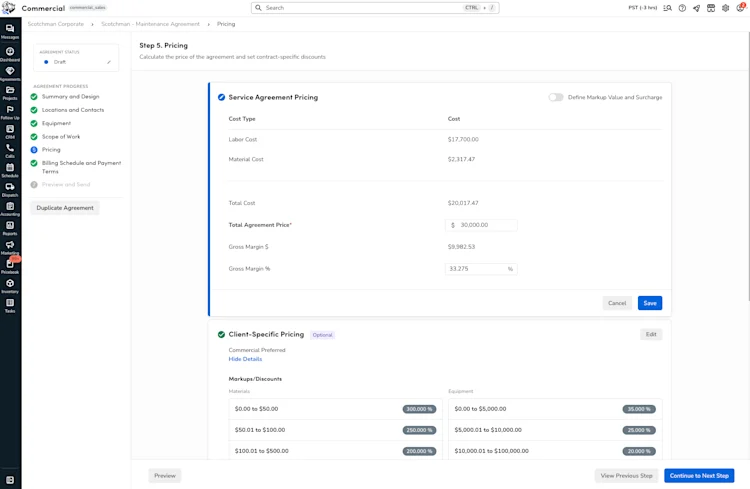Open Follow Up in the sidebar
750x489 pixels.
click(10, 112)
